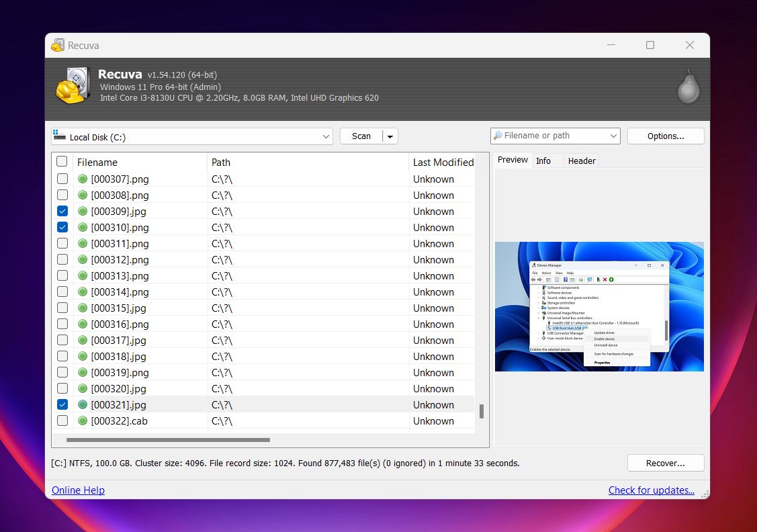
Task: Click green status dot for [000313].png
Action: (83, 275)
